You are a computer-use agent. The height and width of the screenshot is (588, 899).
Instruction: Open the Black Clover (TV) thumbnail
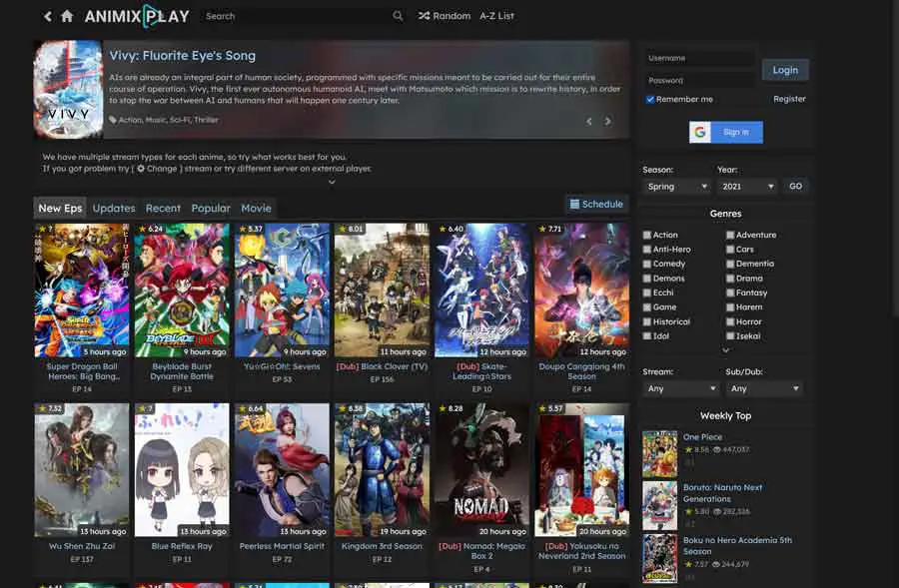[382, 291]
